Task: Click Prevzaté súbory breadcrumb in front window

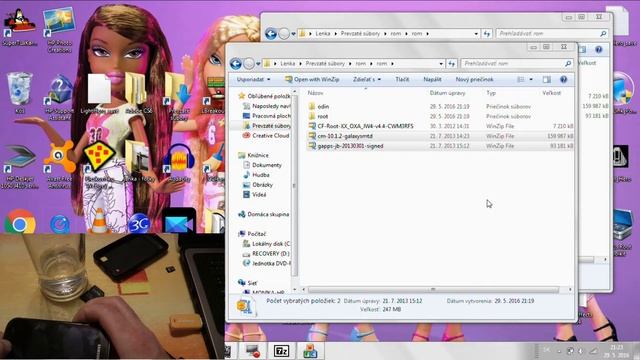Action: (325, 64)
